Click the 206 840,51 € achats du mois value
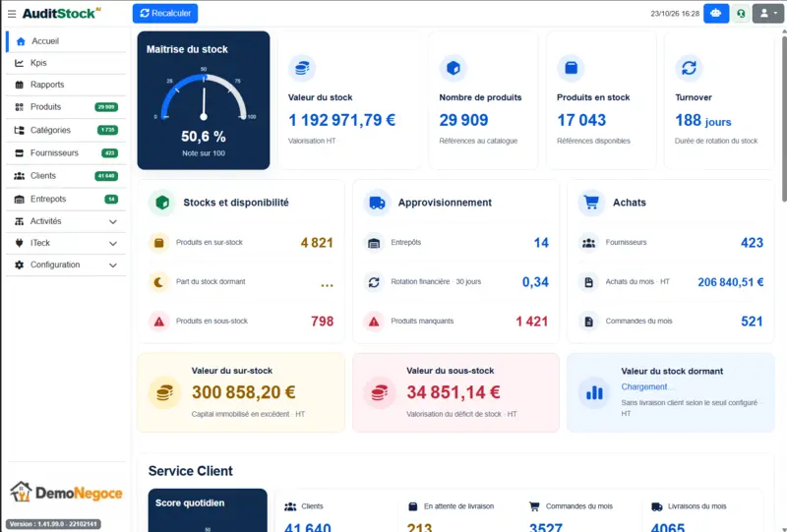The width and height of the screenshot is (787, 532). coord(731,282)
